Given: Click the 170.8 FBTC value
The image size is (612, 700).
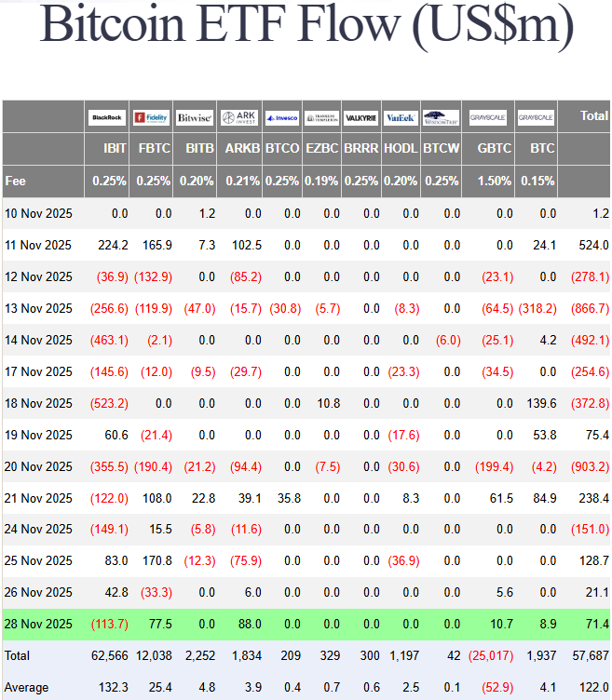Looking at the screenshot, I should click(x=156, y=560).
